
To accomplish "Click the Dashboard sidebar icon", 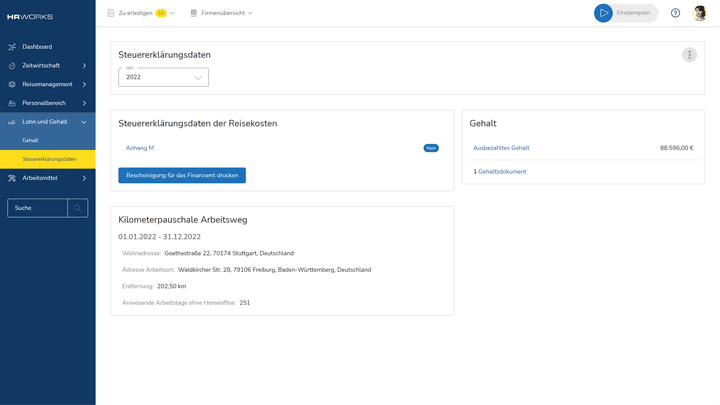I will 12,47.
